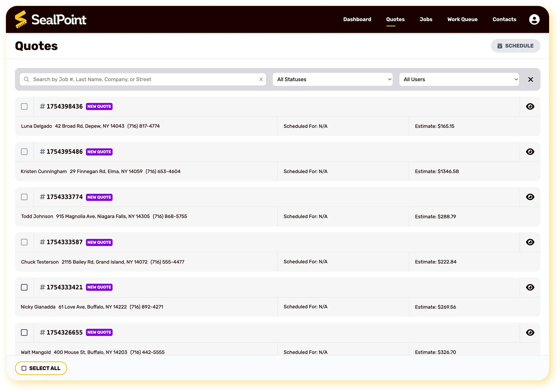View Chuck Testerson's quote using eye icon
Image resolution: width=560 pixels, height=392 pixels.
coord(530,242)
